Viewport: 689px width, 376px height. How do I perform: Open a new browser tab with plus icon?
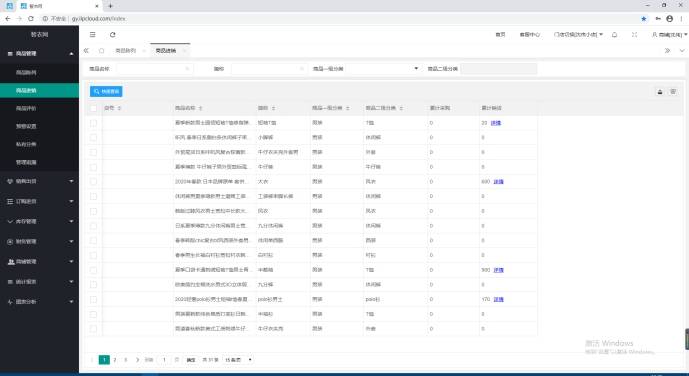click(110, 6)
